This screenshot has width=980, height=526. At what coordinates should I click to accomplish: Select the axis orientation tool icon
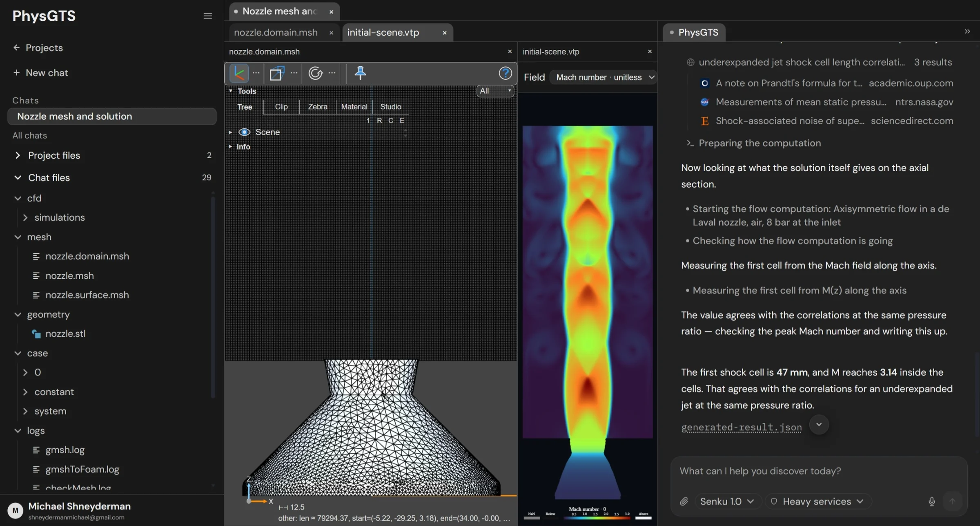pos(239,74)
